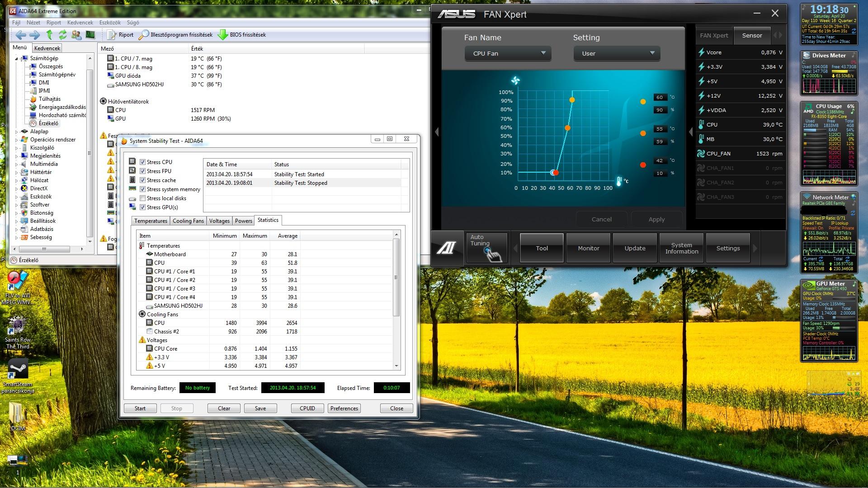This screenshot has height=488, width=868.
Task: Click the CPUID button
Action: 307,408
